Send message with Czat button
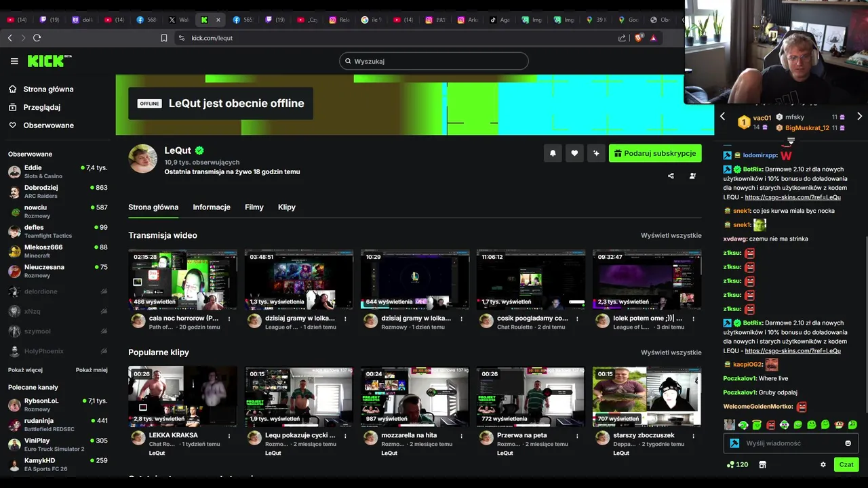 click(846, 464)
